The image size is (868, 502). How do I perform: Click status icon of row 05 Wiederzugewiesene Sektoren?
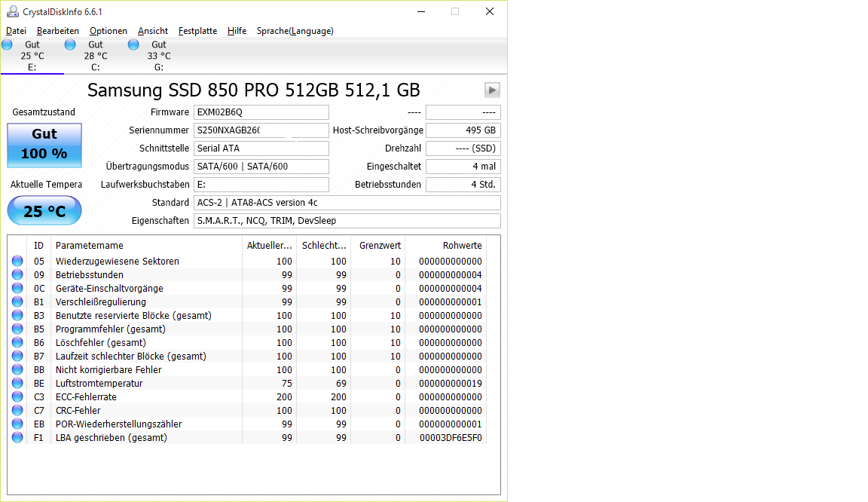coord(18,261)
